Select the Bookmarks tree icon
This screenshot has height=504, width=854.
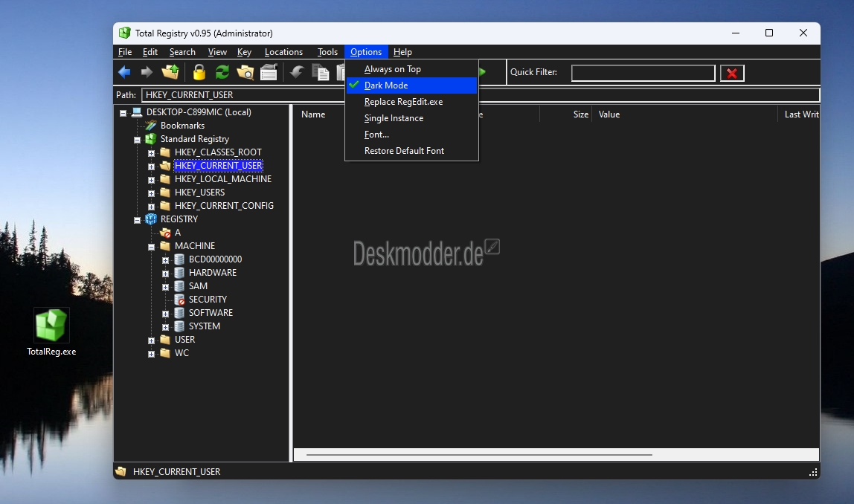point(150,126)
